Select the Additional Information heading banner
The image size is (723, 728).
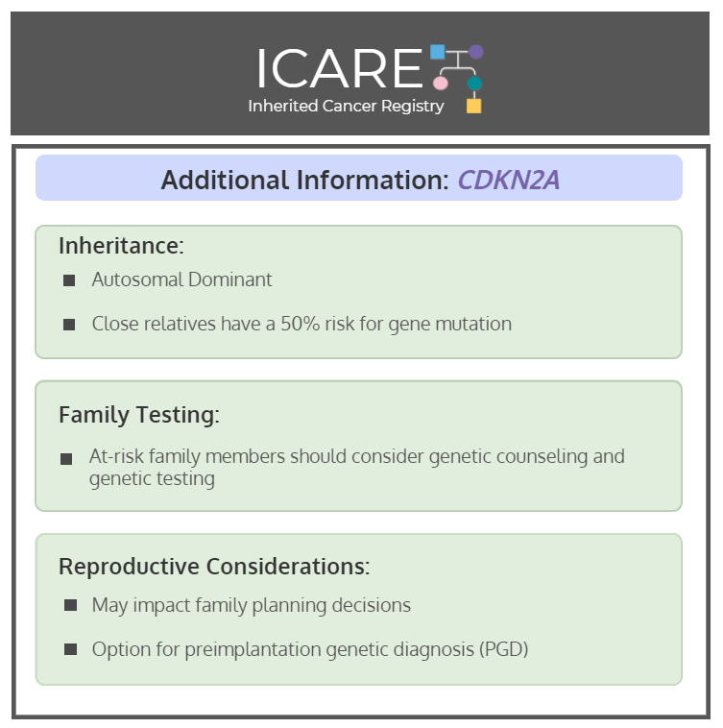coord(359,178)
